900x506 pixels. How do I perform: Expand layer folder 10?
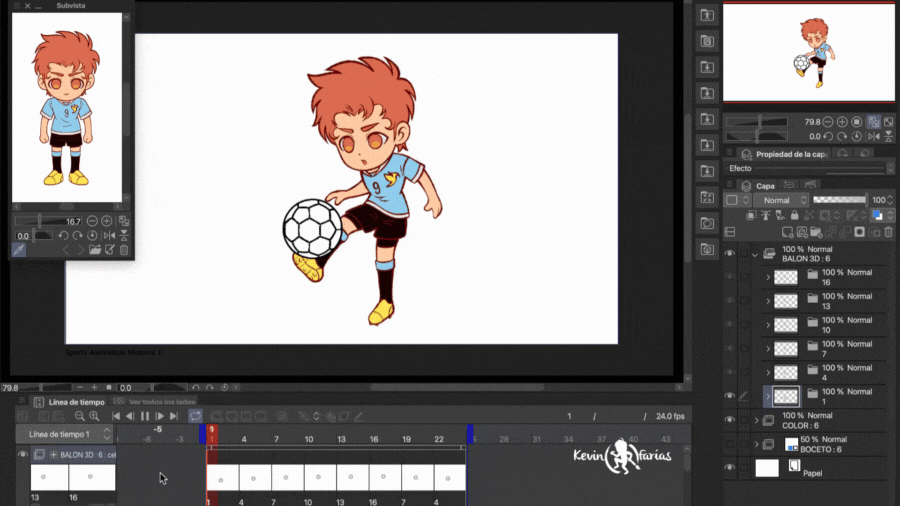[768, 325]
